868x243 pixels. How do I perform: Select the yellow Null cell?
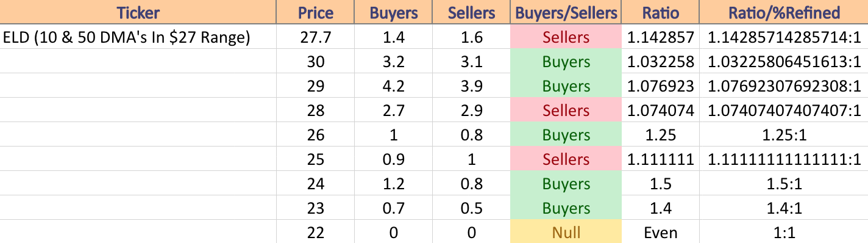tap(566, 232)
